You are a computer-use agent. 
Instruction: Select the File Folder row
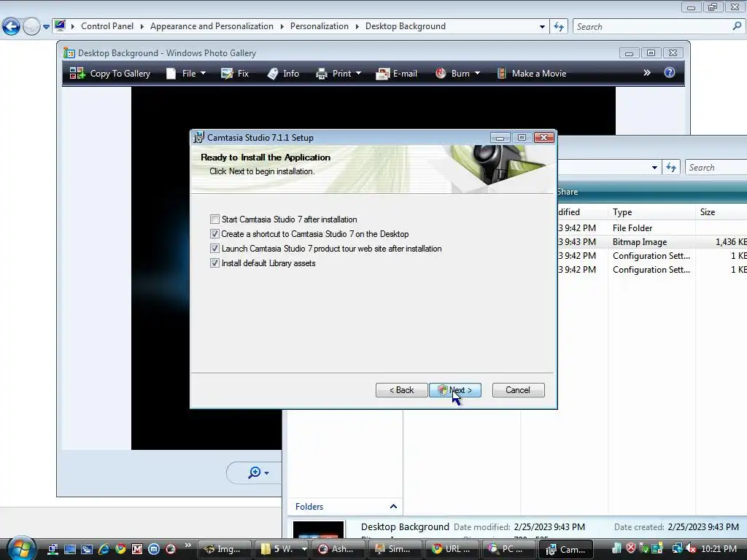tap(652, 228)
